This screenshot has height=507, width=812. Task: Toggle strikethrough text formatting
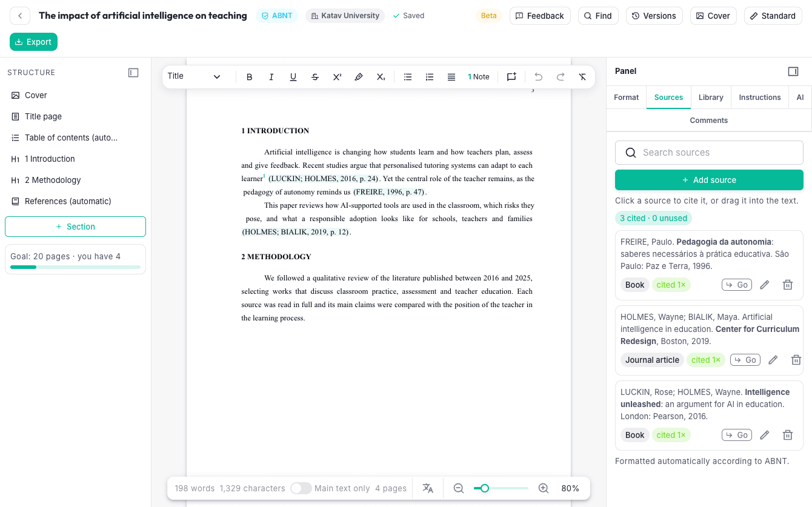[315, 77]
